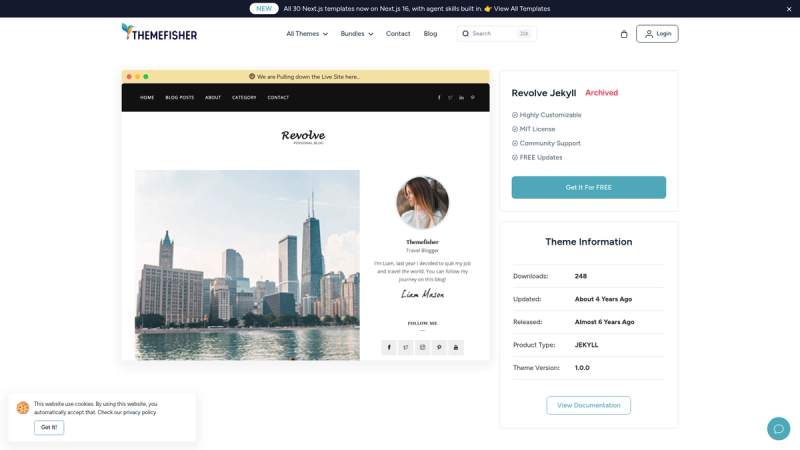This screenshot has width=800, height=450.
Task: Click the Travel Blogger subtitle
Action: [x=422, y=251]
